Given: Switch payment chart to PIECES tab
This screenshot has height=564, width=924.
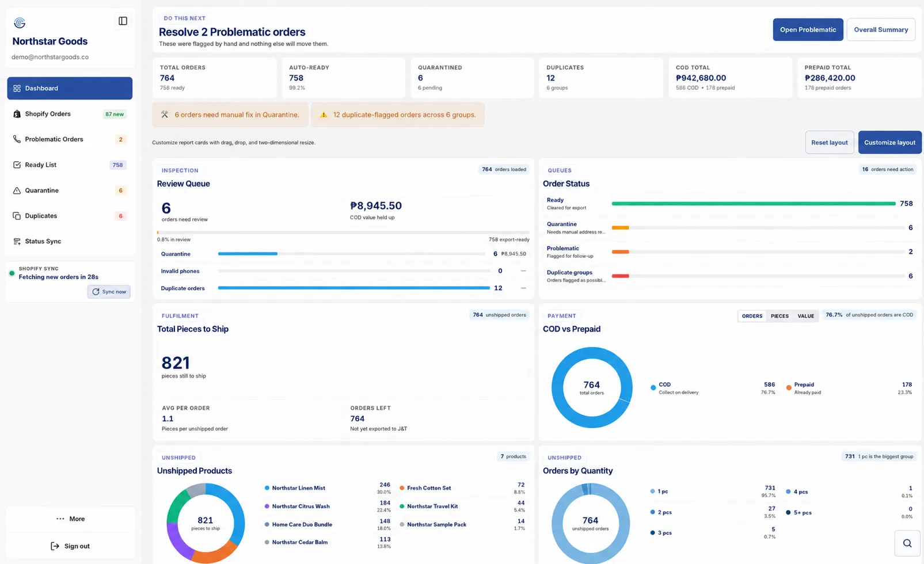Looking at the screenshot, I should pos(779,316).
